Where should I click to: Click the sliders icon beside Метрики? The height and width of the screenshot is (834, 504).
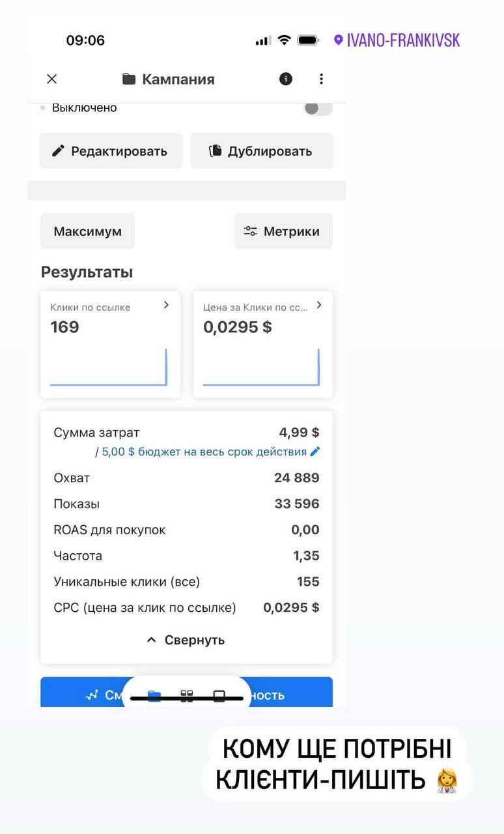coord(250,231)
